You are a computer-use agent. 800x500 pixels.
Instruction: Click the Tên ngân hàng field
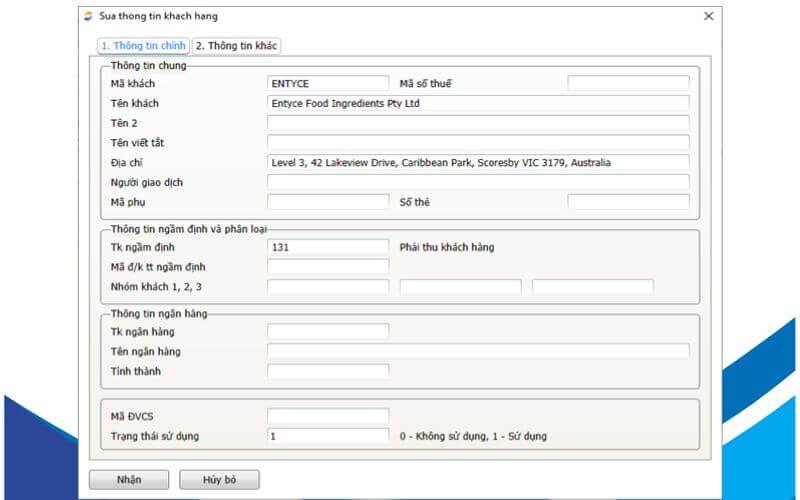[x=478, y=351]
